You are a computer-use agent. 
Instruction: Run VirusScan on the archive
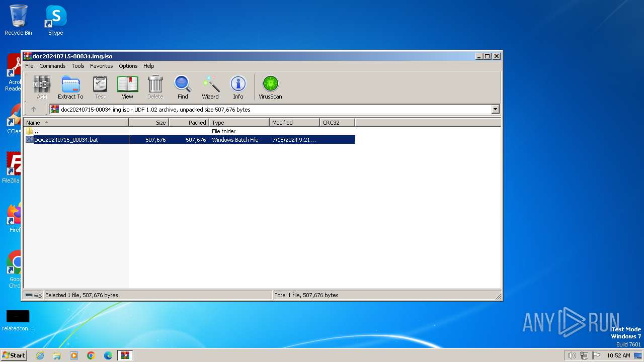270,87
